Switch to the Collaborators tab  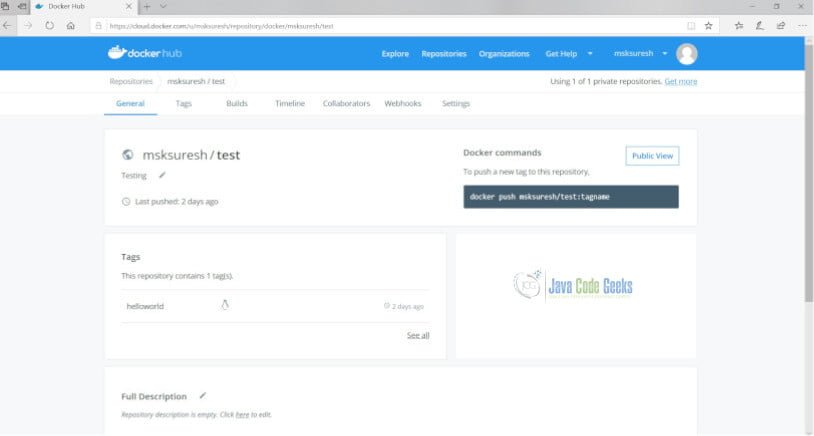click(x=346, y=103)
